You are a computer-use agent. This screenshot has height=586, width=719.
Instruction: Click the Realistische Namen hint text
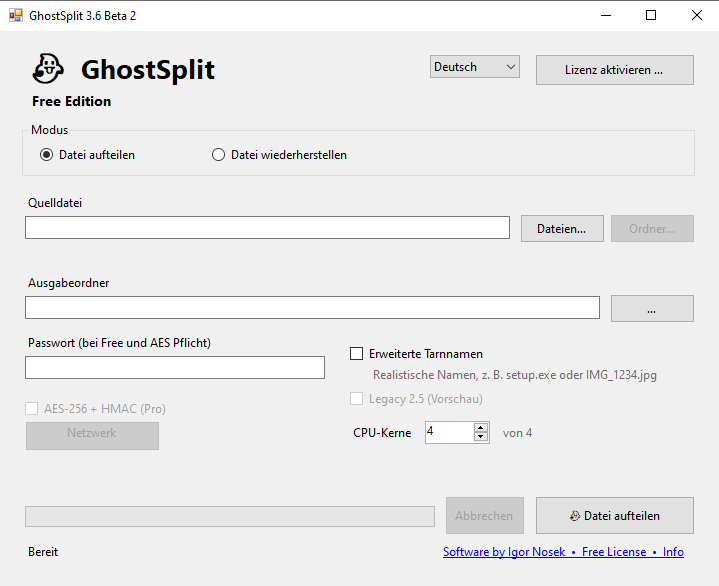[514, 375]
